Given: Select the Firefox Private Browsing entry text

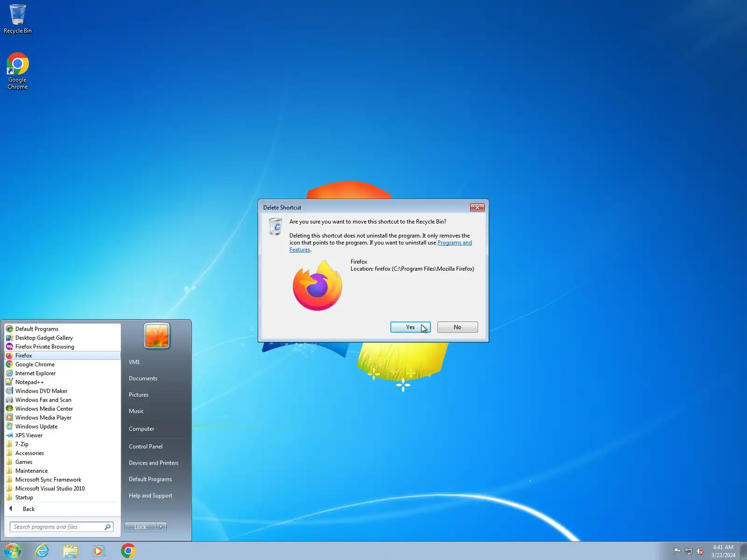Looking at the screenshot, I should tap(45, 347).
